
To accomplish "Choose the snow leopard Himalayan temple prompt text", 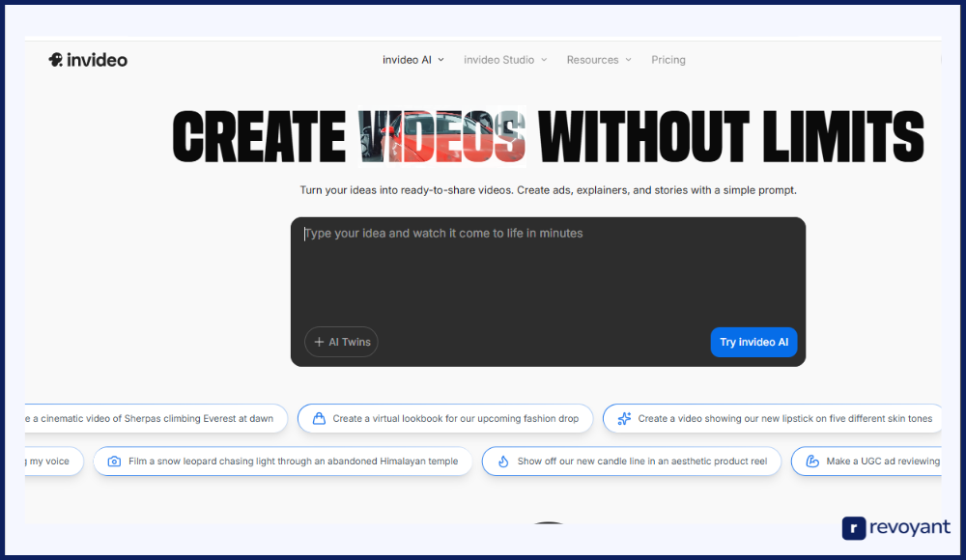I will coord(293,462).
